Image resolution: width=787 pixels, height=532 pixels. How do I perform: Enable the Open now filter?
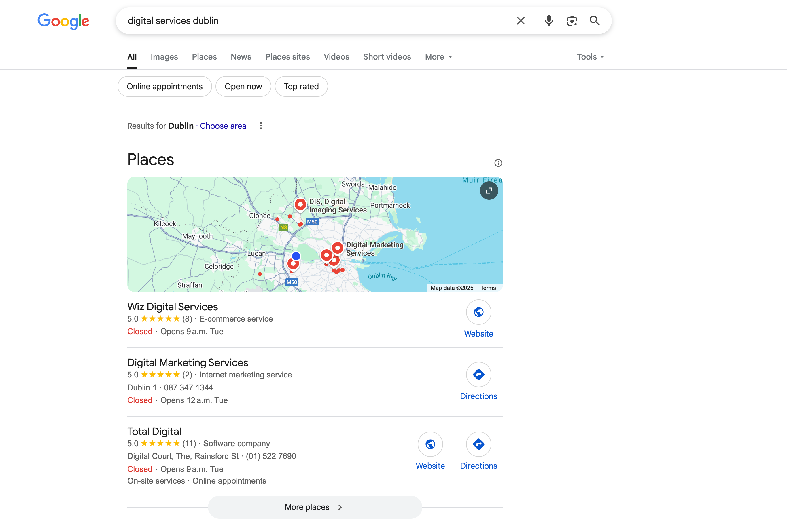pyautogui.click(x=243, y=86)
